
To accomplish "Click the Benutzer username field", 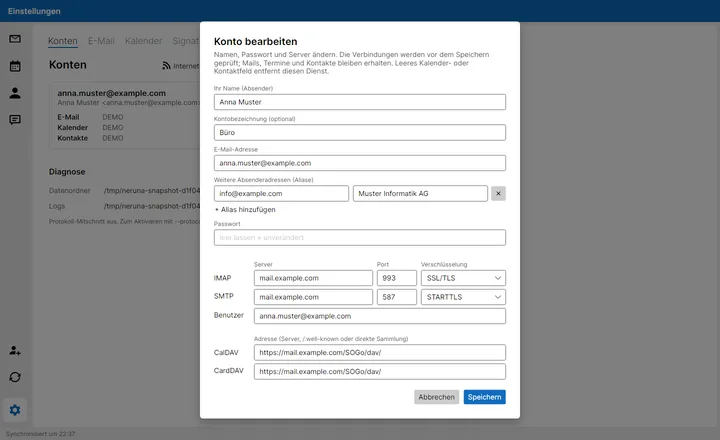I will [x=380, y=316].
